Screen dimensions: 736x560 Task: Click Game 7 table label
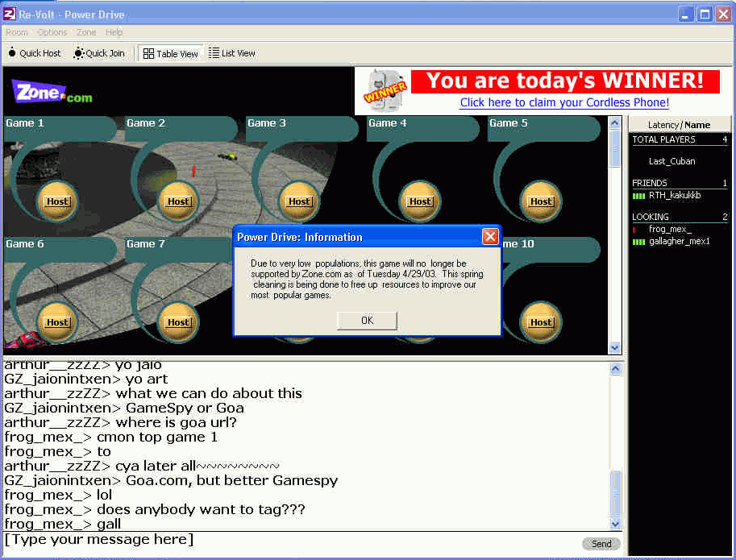tap(146, 244)
